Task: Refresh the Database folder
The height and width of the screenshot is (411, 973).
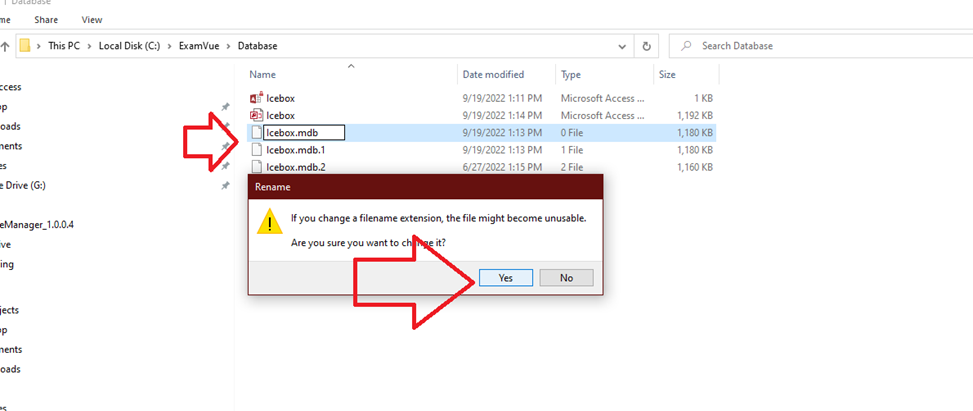Action: pos(646,46)
